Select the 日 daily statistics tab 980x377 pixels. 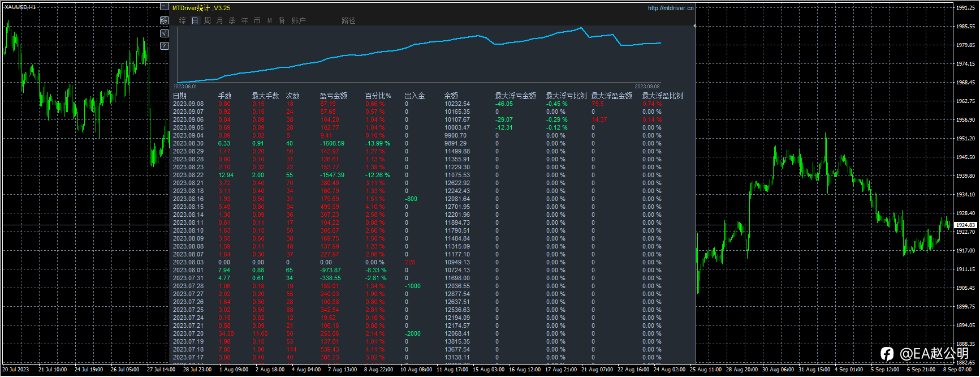point(195,20)
